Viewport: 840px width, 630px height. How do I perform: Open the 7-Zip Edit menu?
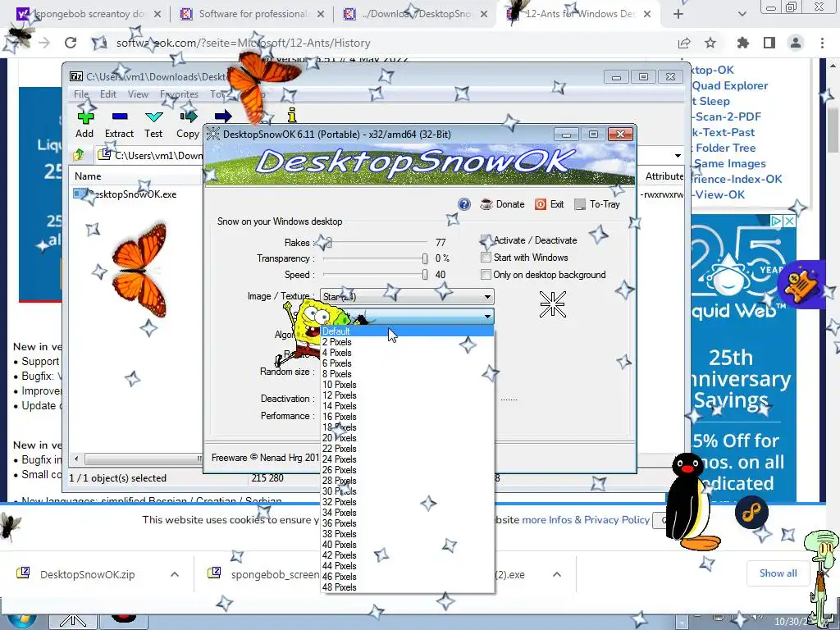pos(108,94)
